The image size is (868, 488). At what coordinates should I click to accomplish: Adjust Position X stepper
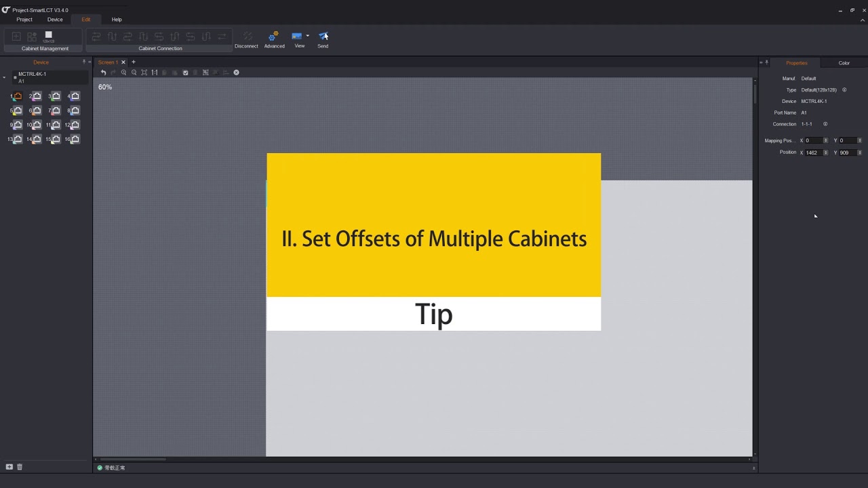click(x=825, y=152)
